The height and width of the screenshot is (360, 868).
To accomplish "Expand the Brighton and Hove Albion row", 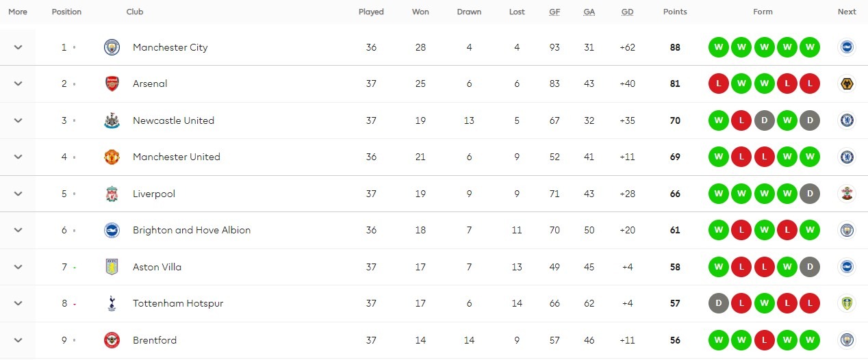I will (x=18, y=230).
